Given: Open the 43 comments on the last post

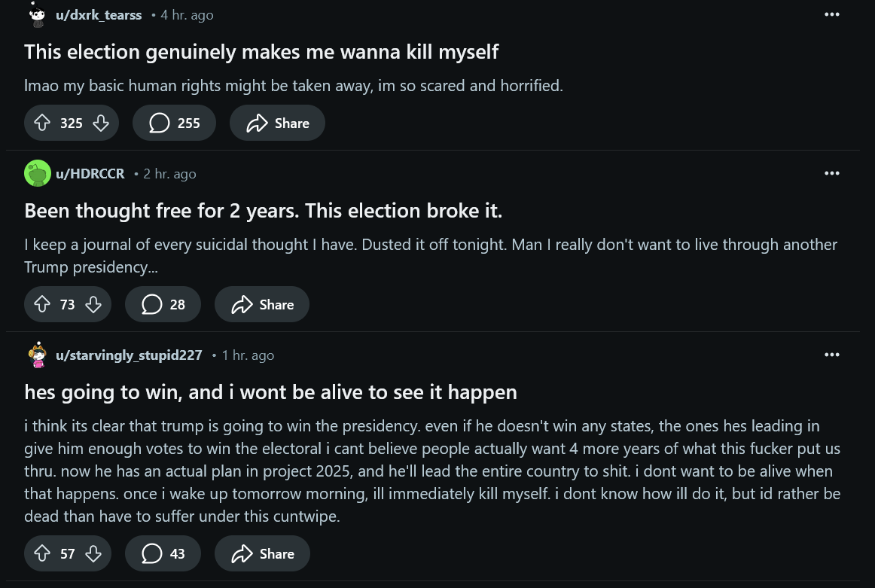Looking at the screenshot, I should pos(163,553).
